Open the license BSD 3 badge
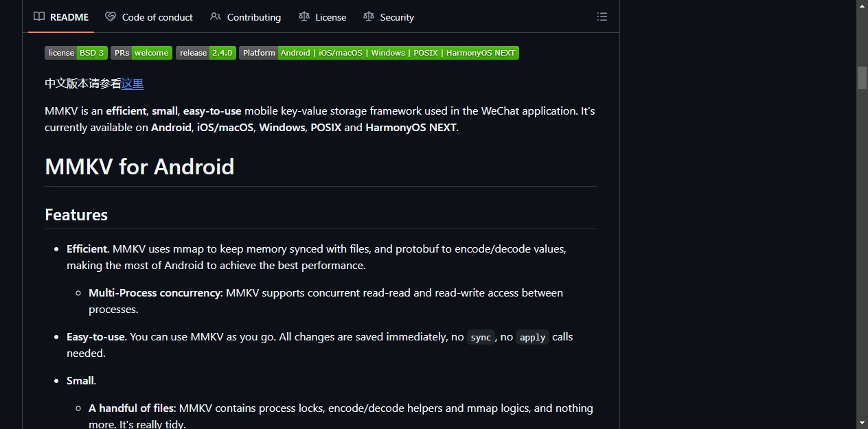Viewport: 868px width, 429px height. tap(76, 53)
